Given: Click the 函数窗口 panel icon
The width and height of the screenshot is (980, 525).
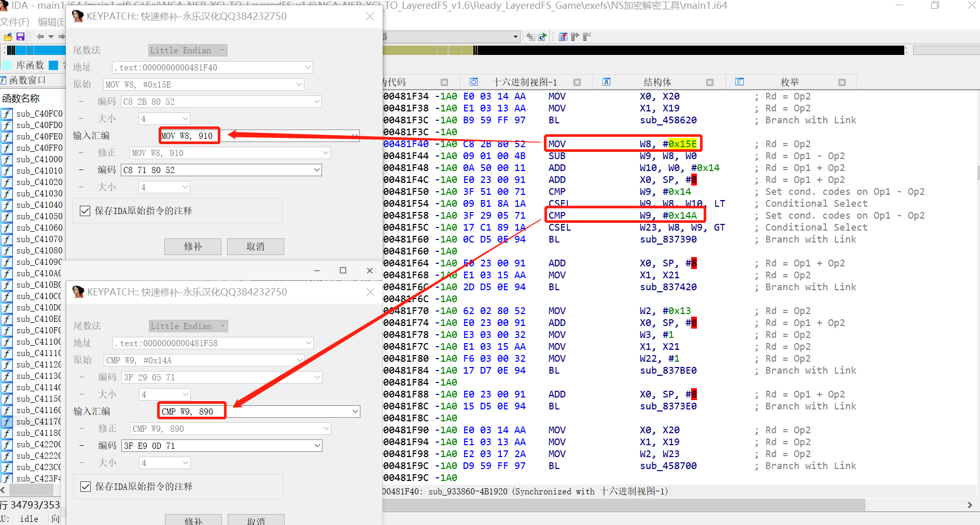Looking at the screenshot, I should [4, 80].
